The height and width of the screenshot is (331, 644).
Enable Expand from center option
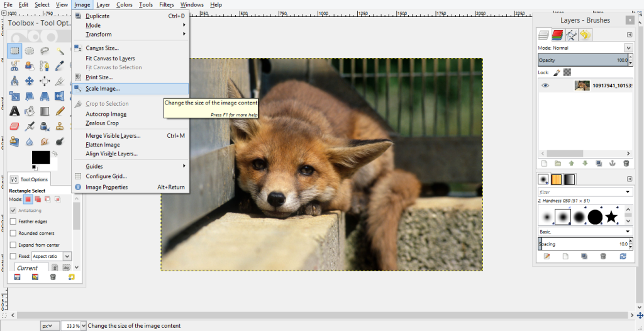(x=13, y=245)
